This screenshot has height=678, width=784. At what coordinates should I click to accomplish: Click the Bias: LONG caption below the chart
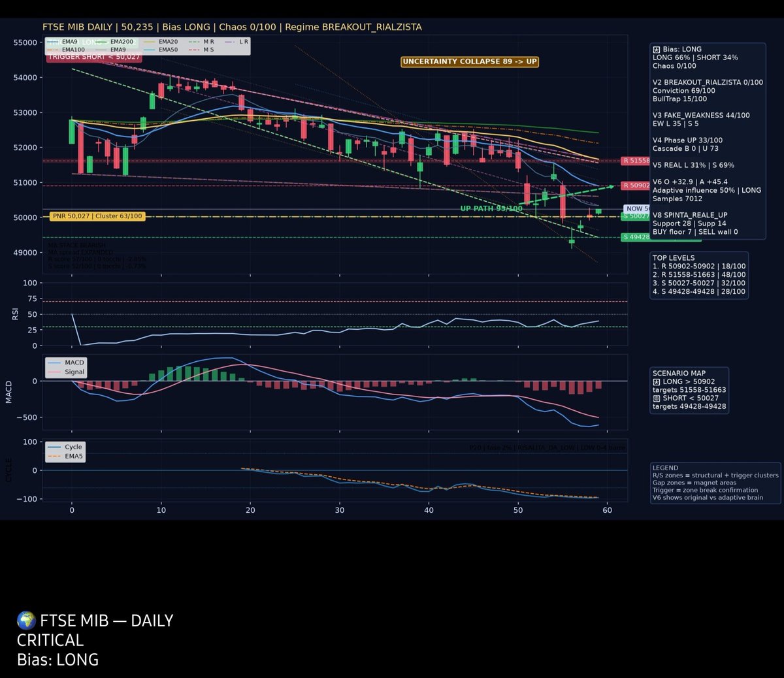(x=57, y=660)
